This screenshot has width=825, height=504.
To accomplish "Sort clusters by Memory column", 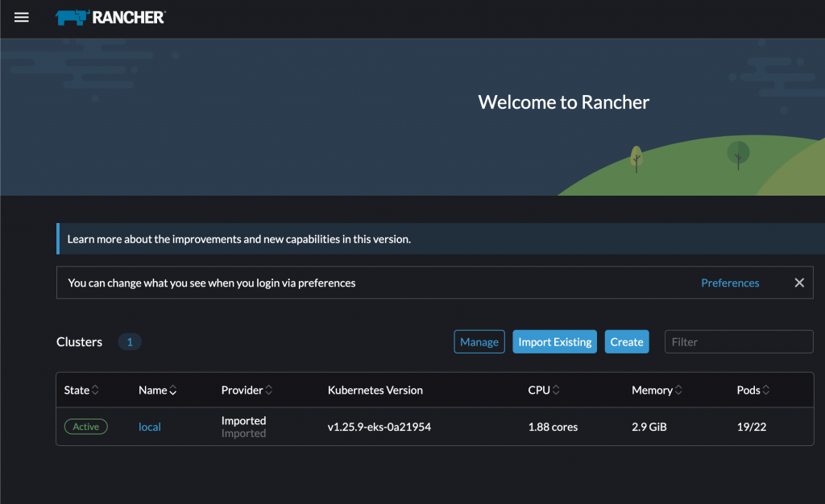I will click(x=657, y=390).
